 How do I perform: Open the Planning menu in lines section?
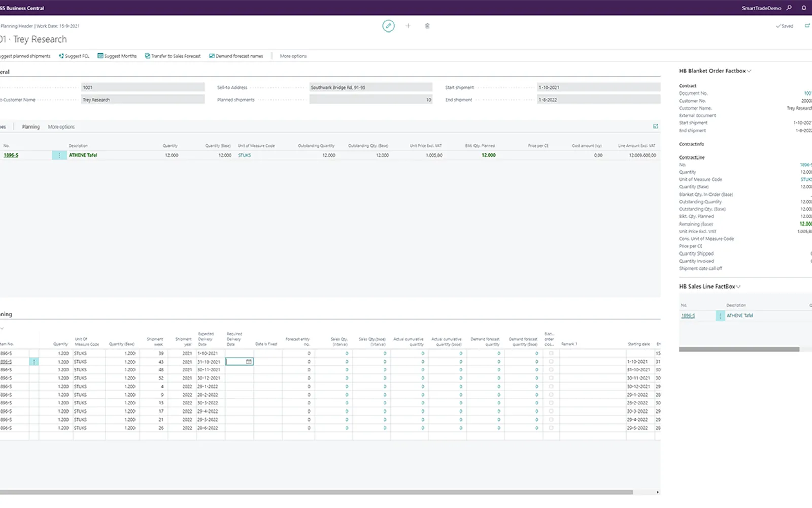click(30, 127)
